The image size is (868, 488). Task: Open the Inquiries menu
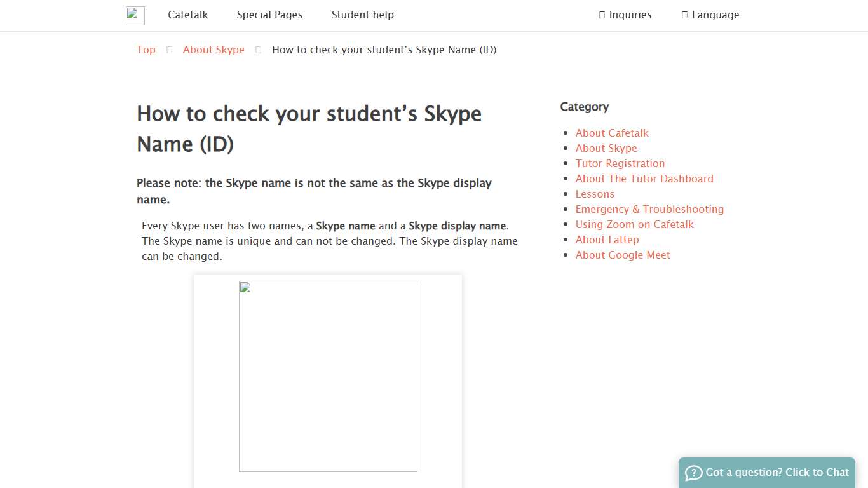pos(625,15)
